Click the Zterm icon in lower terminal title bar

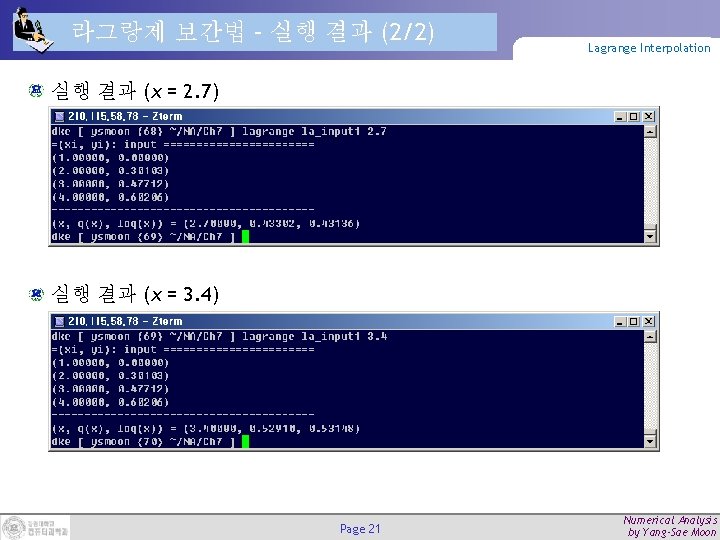(59, 321)
